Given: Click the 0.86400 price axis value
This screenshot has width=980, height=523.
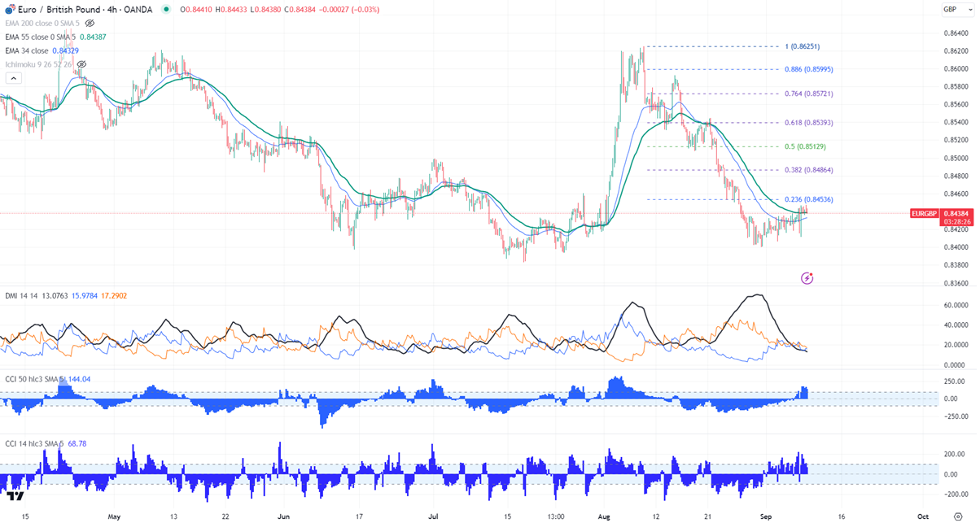Looking at the screenshot, I should click(956, 33).
